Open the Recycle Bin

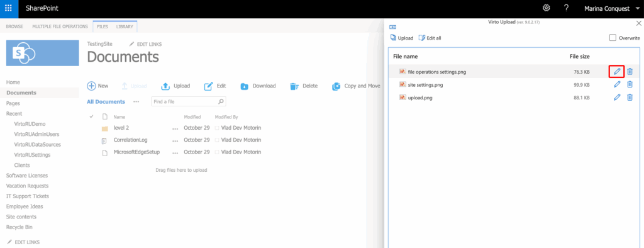click(19, 227)
